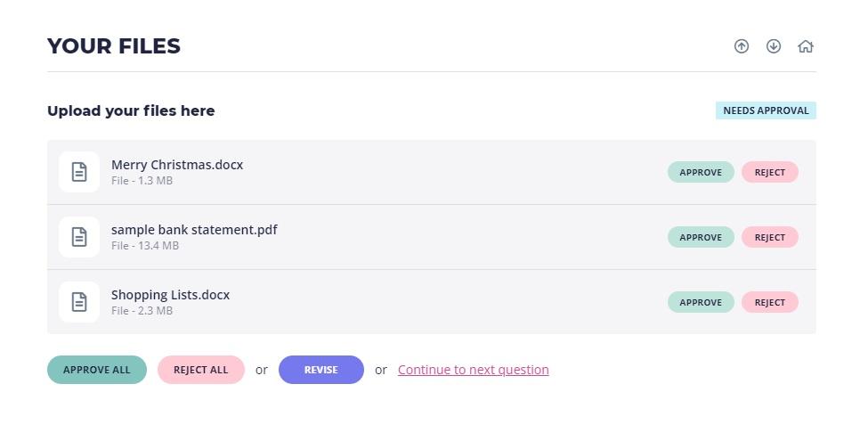The height and width of the screenshot is (433, 868).
Task: Open the Shopping Lists.docx file name
Action: click(x=171, y=295)
